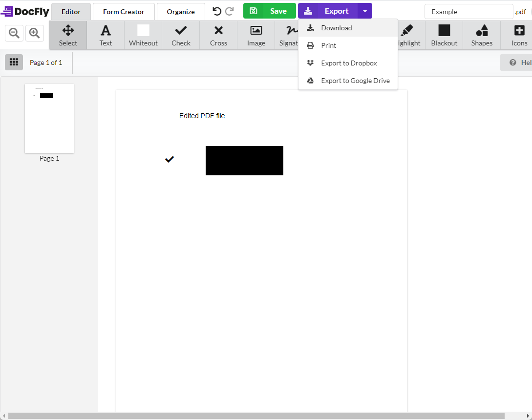Expand the Export options dropdown arrow
The height and width of the screenshot is (420, 532).
tap(365, 10)
